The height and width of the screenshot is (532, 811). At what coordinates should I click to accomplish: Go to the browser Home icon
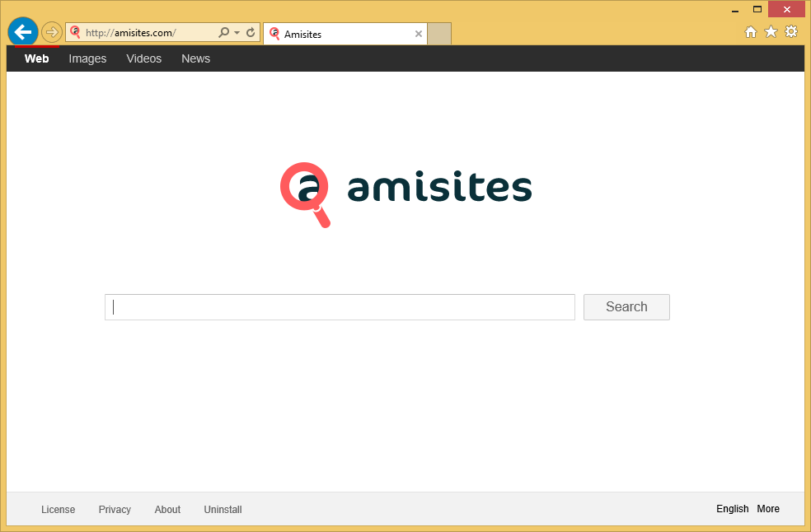click(751, 31)
